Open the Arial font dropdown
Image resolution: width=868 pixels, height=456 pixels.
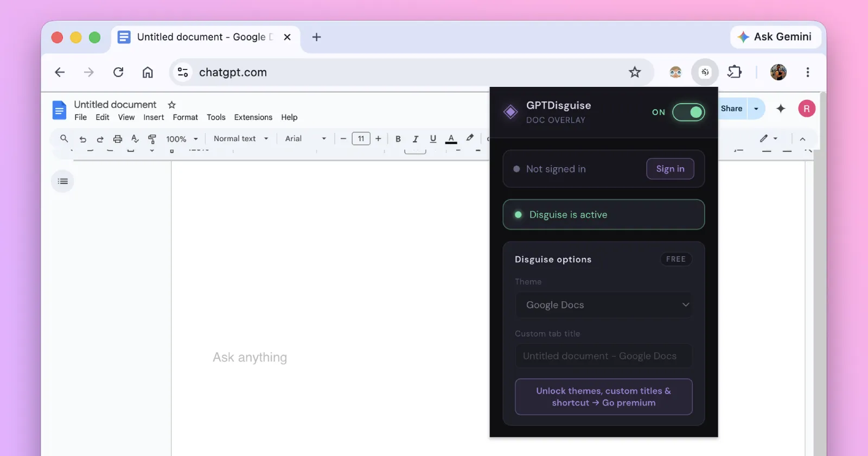point(306,138)
